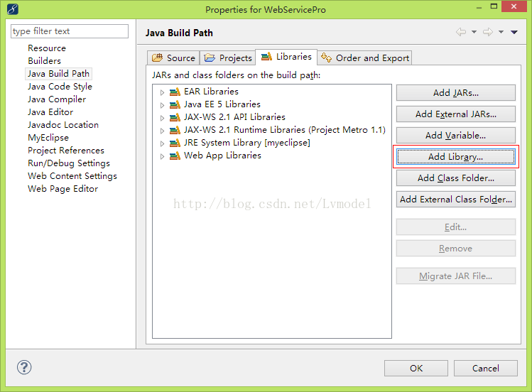Click the JAX-WS 2.1 Runtime Libraries icon
The height and width of the screenshot is (392, 532).
[x=175, y=130]
